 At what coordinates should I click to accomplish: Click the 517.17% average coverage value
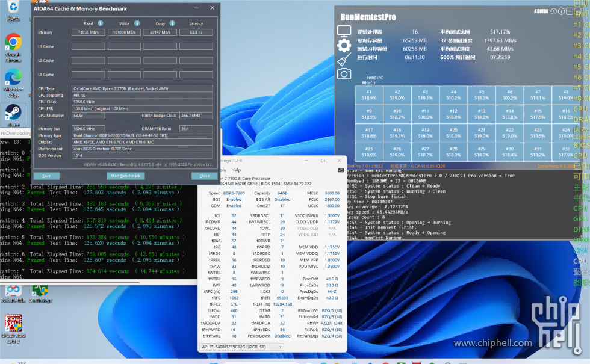click(500, 32)
